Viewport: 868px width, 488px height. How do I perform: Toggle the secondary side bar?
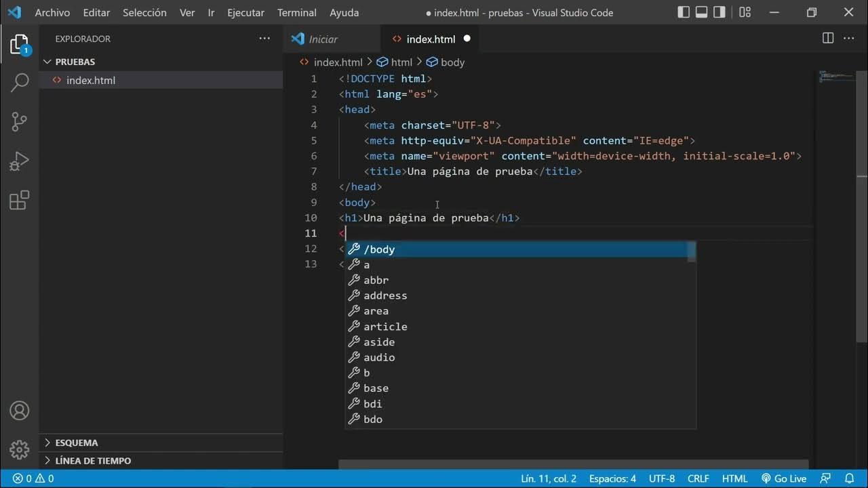tap(719, 12)
